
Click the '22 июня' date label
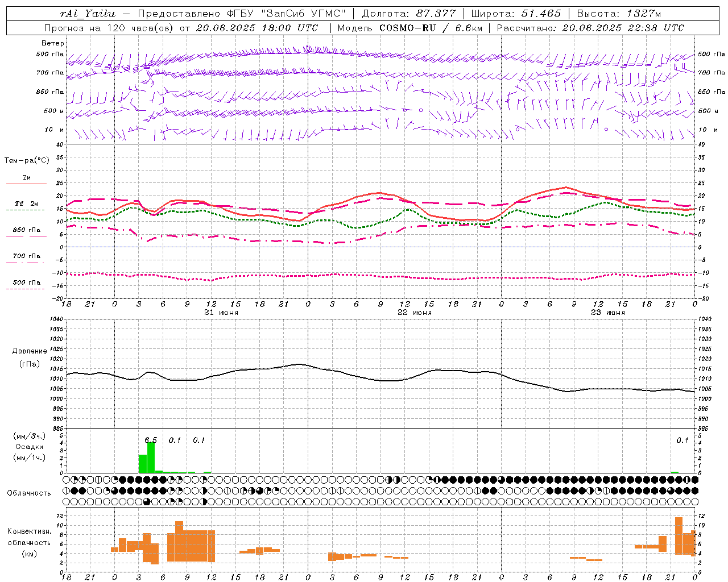coord(415,313)
